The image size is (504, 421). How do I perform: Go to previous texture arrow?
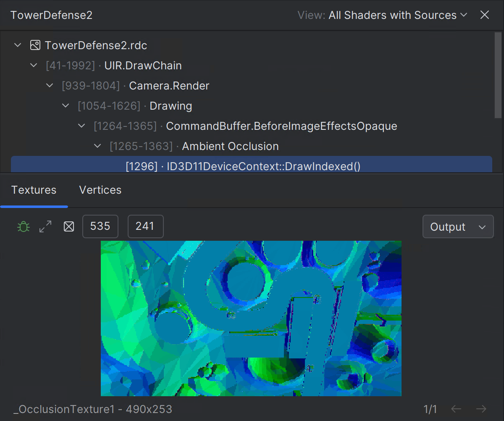pyautogui.click(x=456, y=409)
